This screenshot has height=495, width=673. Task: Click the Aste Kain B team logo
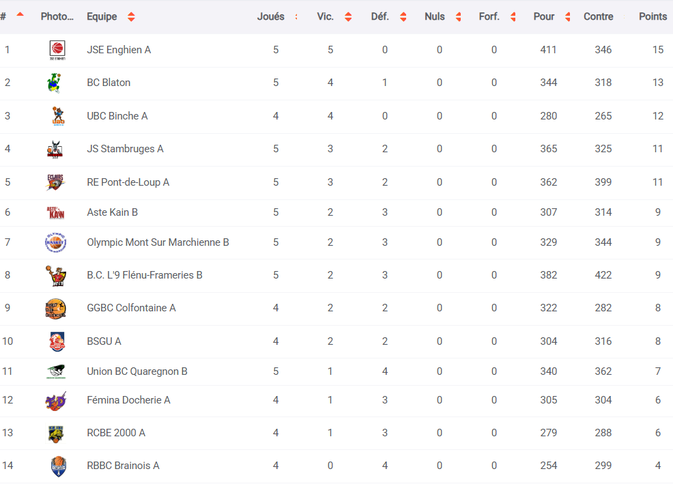pos(55,213)
